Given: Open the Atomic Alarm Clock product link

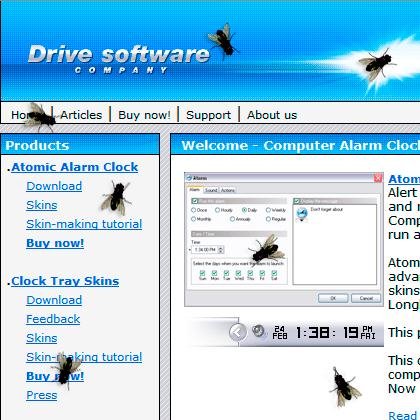Looking at the screenshot, I should coord(74,167).
